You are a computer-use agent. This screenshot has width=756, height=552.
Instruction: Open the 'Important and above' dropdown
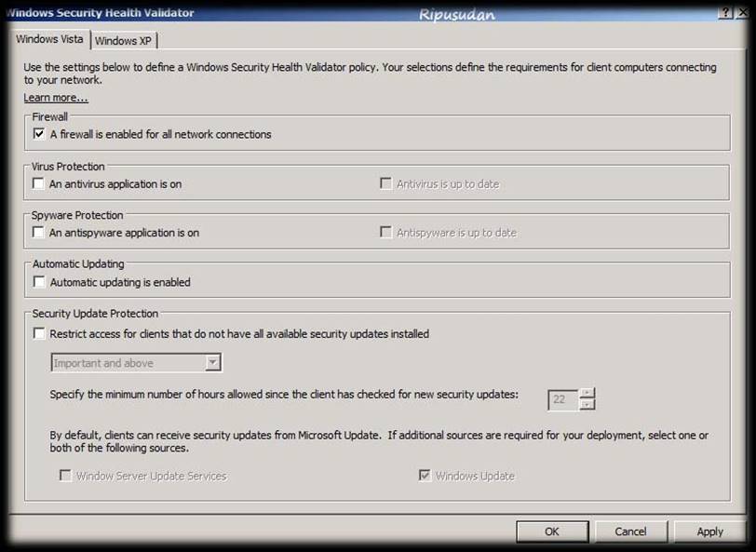pyautogui.click(x=213, y=363)
